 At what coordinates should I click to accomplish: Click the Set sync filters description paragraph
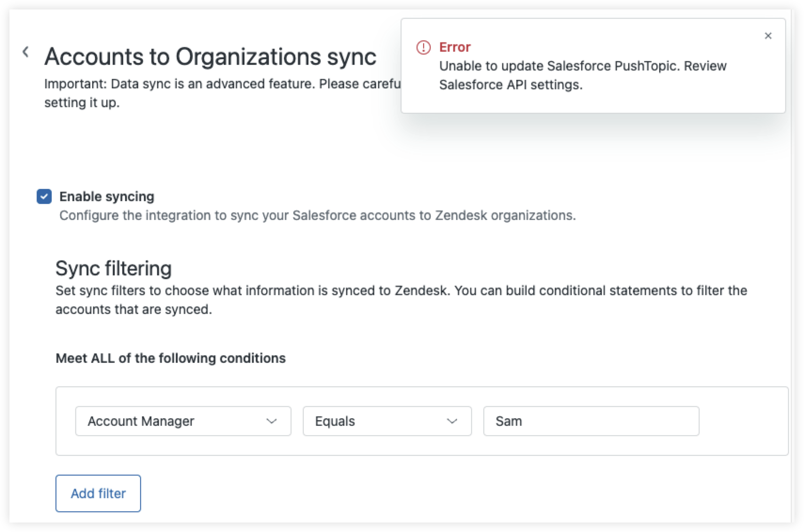pyautogui.click(x=401, y=300)
